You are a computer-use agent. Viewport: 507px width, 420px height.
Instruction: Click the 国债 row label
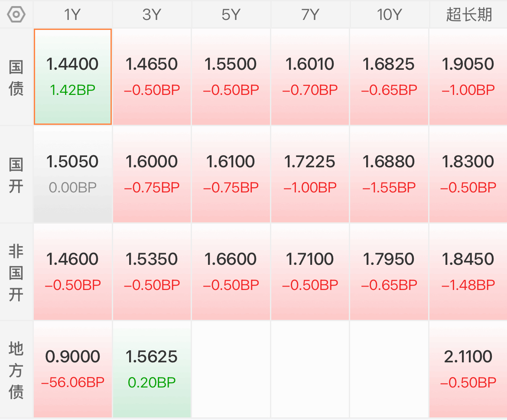[16, 78]
